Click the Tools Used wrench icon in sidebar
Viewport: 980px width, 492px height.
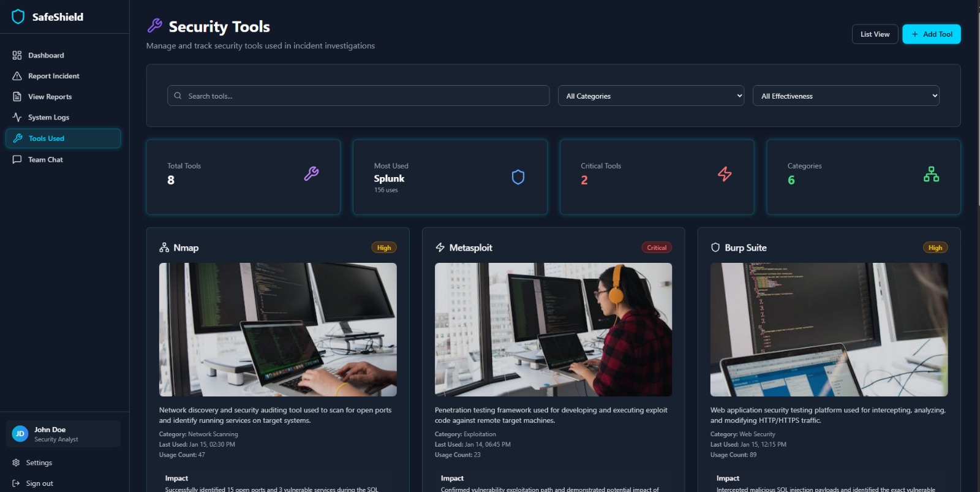18,138
